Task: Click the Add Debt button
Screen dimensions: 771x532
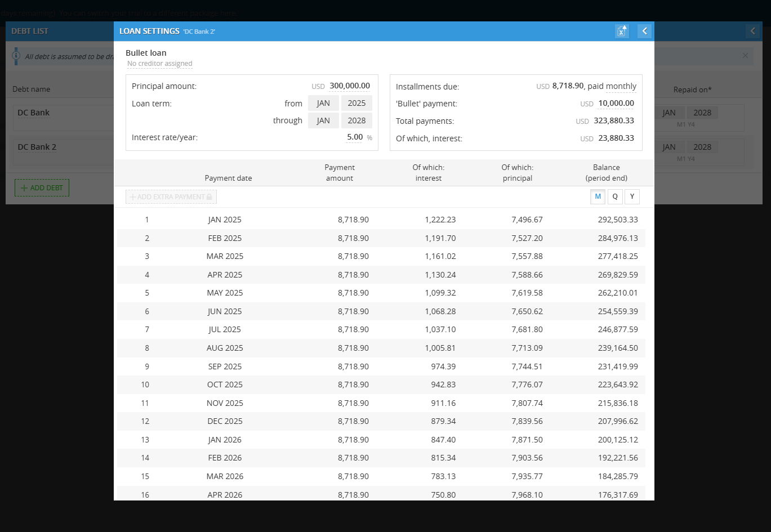Action: (x=42, y=187)
